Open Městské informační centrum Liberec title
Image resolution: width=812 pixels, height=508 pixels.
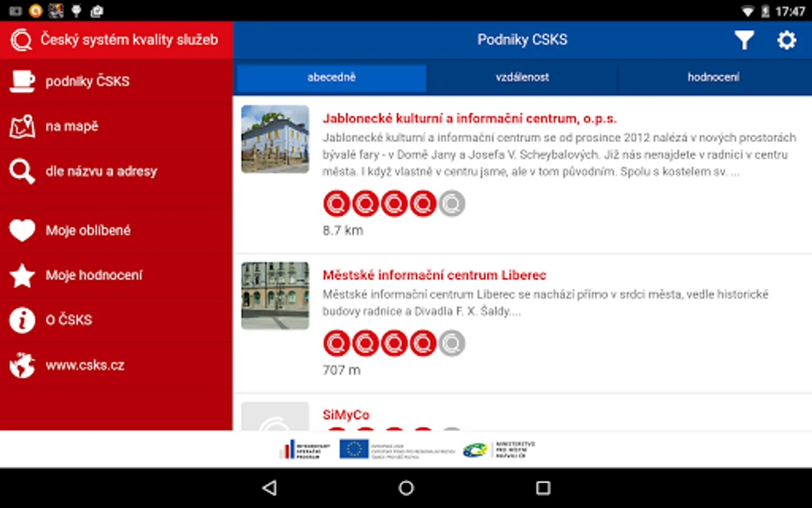pos(434,275)
